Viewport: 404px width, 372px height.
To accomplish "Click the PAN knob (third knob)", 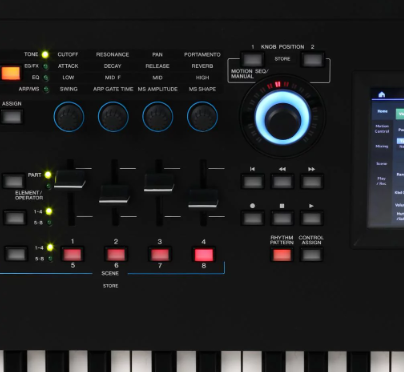I will pyautogui.click(x=158, y=117).
